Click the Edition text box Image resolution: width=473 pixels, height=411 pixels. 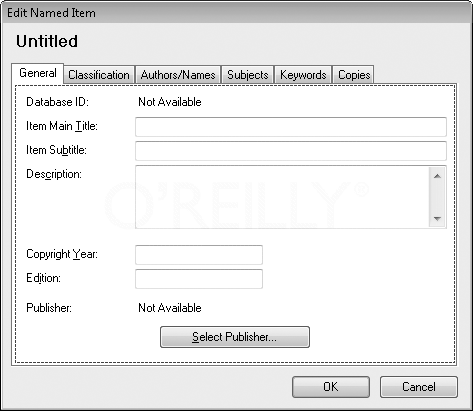click(199, 279)
